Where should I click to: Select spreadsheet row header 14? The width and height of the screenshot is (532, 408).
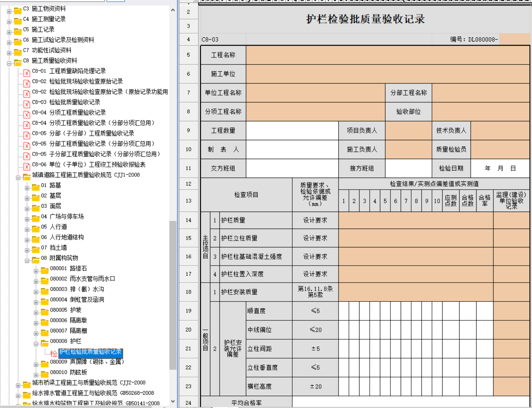pos(188,220)
